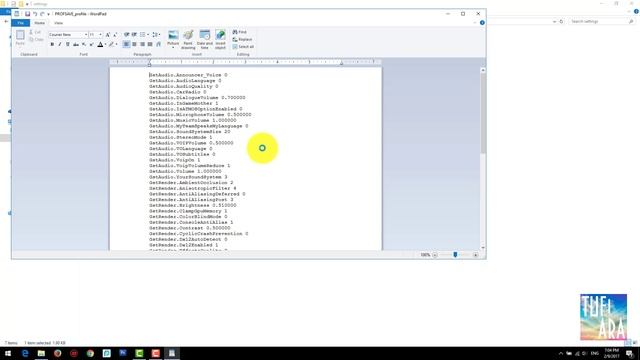Apply superscript formatting

tap(91, 44)
